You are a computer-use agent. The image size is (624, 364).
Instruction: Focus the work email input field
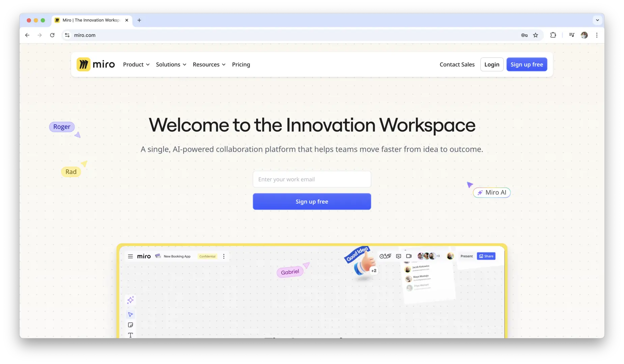[x=312, y=179]
